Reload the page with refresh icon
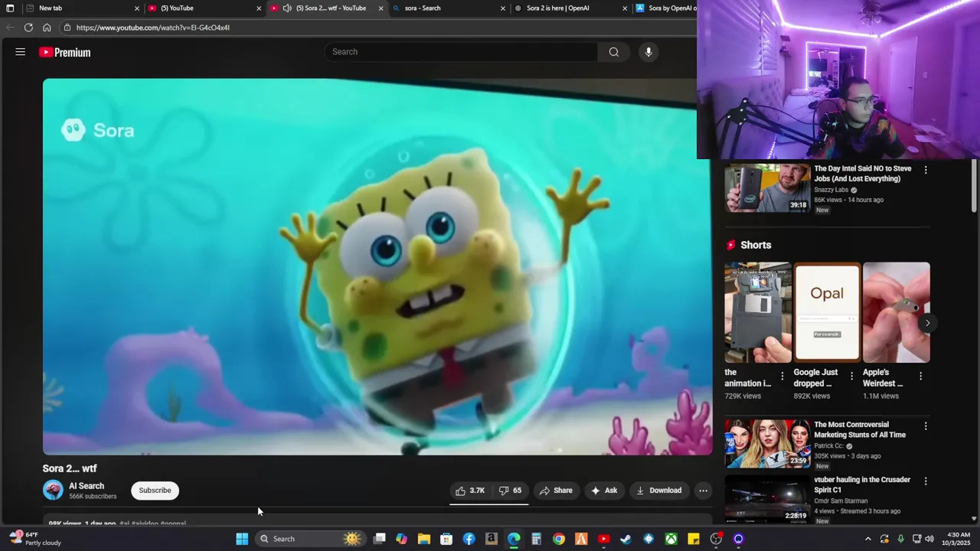This screenshot has width=980, height=551. 28,28
